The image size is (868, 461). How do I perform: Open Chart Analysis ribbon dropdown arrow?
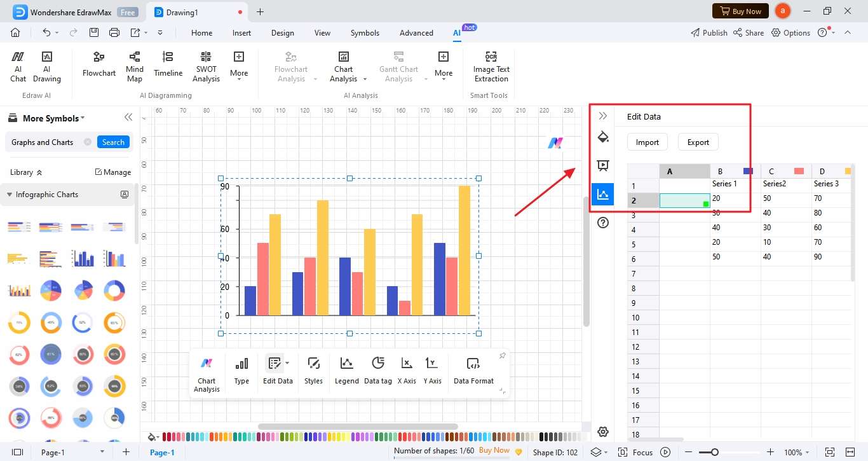[x=365, y=79]
